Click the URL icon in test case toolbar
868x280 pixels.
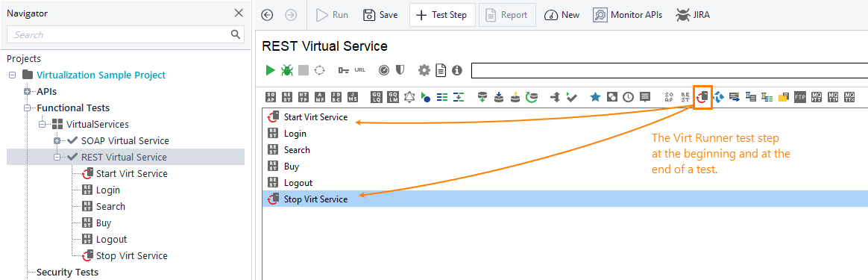pos(360,70)
